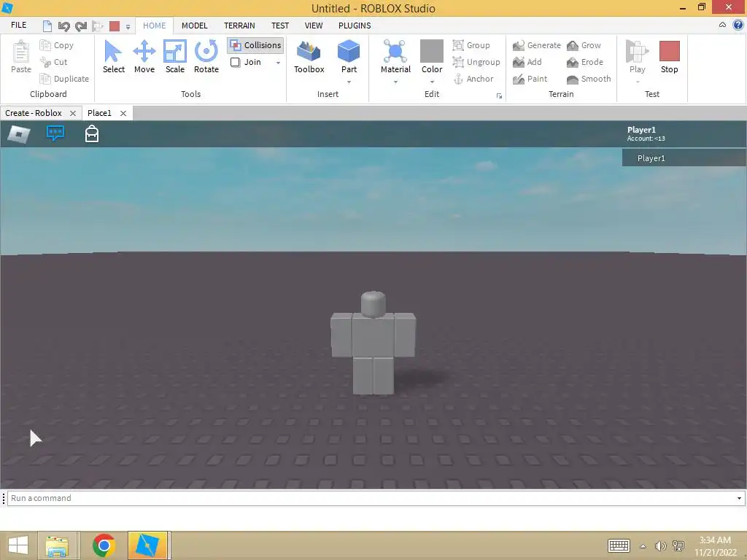
Task: Expand the Play mode dropdown arrow
Action: 638,82
